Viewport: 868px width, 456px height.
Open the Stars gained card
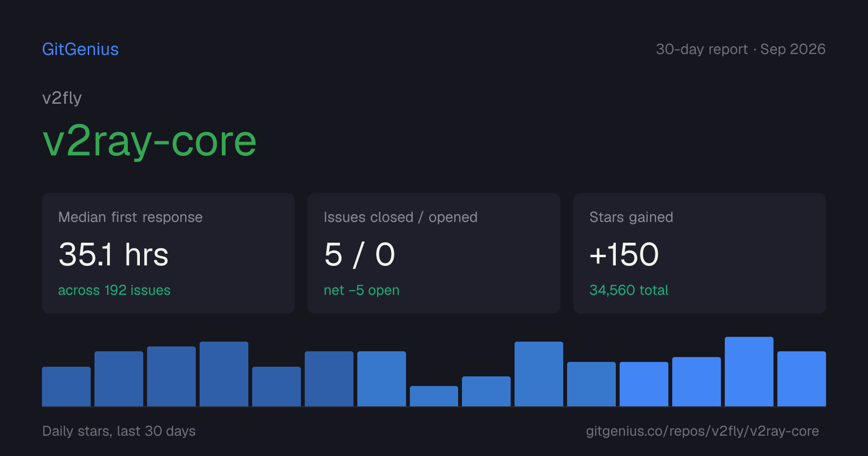point(700,253)
